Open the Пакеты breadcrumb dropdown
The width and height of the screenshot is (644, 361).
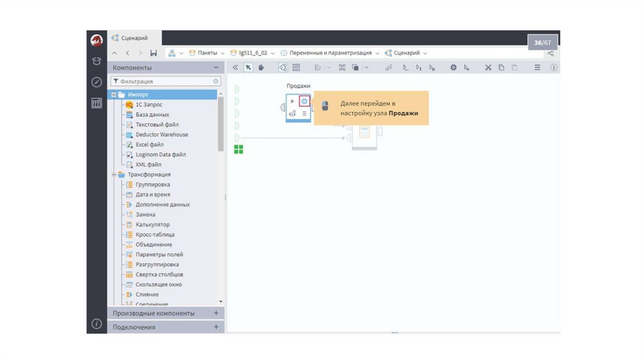tap(207, 53)
